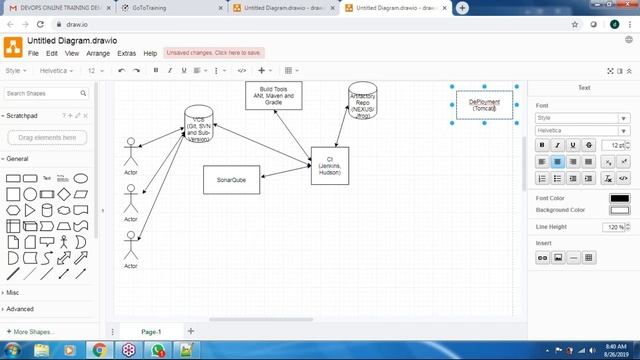This screenshot has height=360, width=640.
Task: Toggle fullscreen icon at toolbar right
Action: coord(610,71)
